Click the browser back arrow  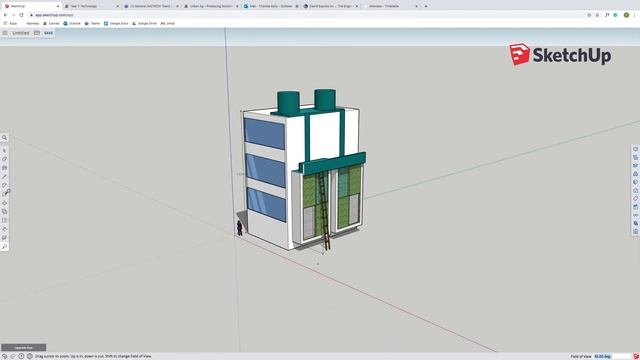click(5, 15)
